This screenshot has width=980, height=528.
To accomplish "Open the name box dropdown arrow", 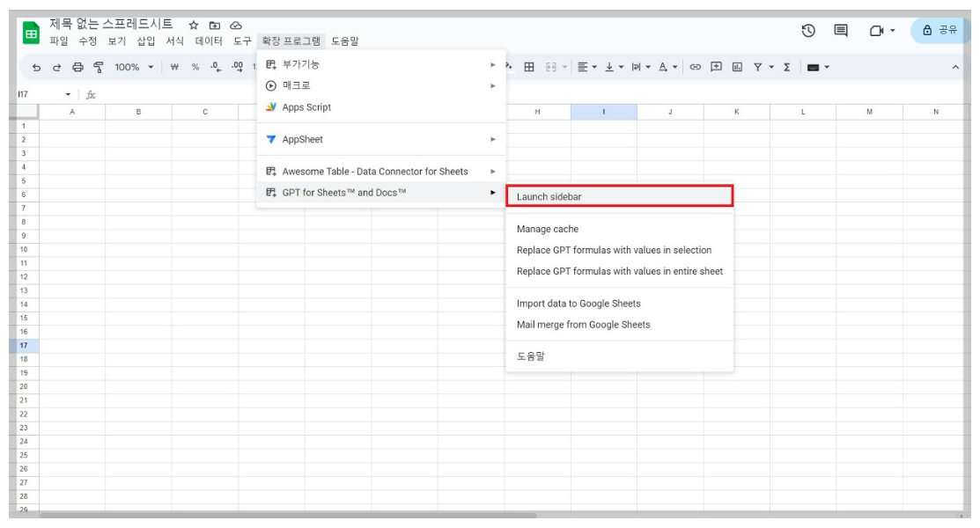I will pos(68,94).
